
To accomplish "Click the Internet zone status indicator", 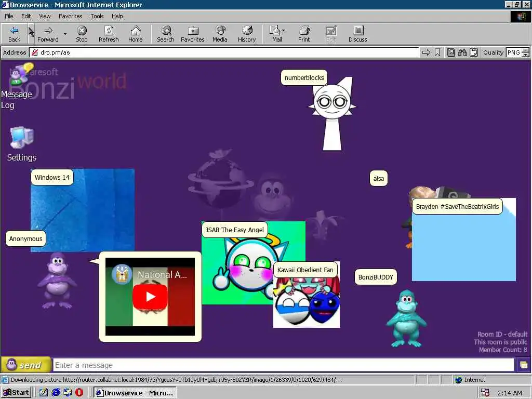I will coord(470,380).
